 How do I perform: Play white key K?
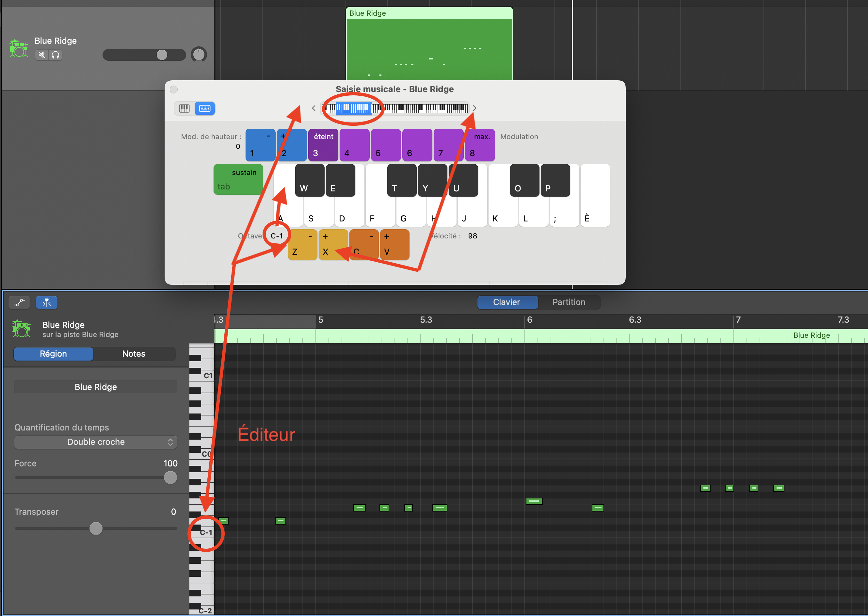pyautogui.click(x=503, y=212)
